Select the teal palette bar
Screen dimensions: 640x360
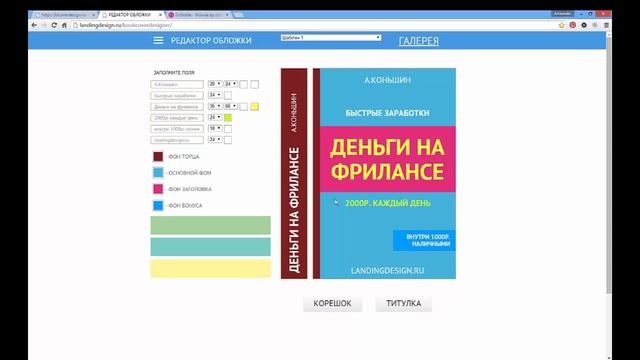[x=211, y=247]
